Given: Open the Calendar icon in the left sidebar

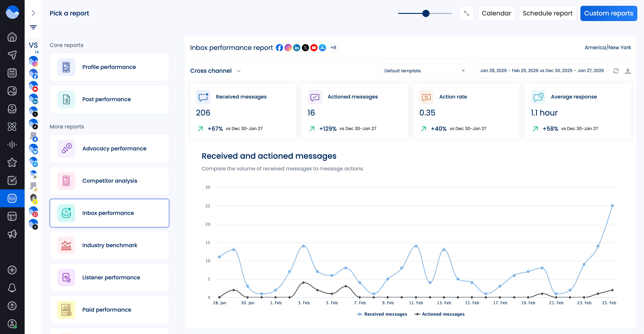Looking at the screenshot, I should [12, 73].
